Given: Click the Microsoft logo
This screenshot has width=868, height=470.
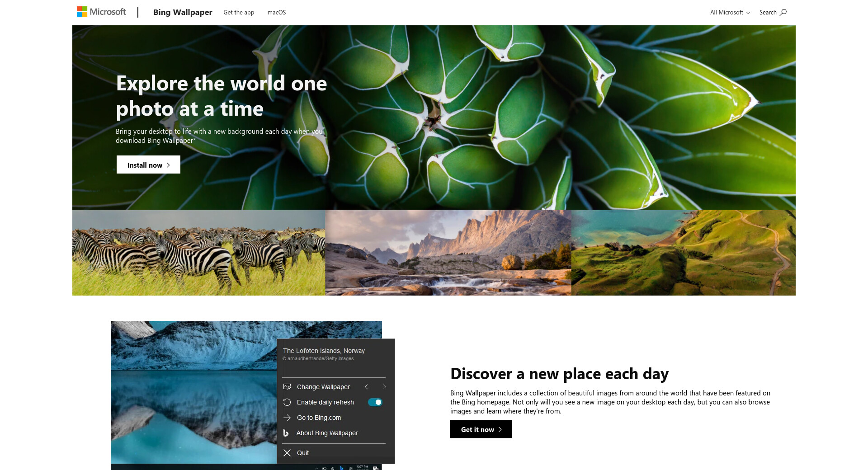Looking at the screenshot, I should 101,12.
